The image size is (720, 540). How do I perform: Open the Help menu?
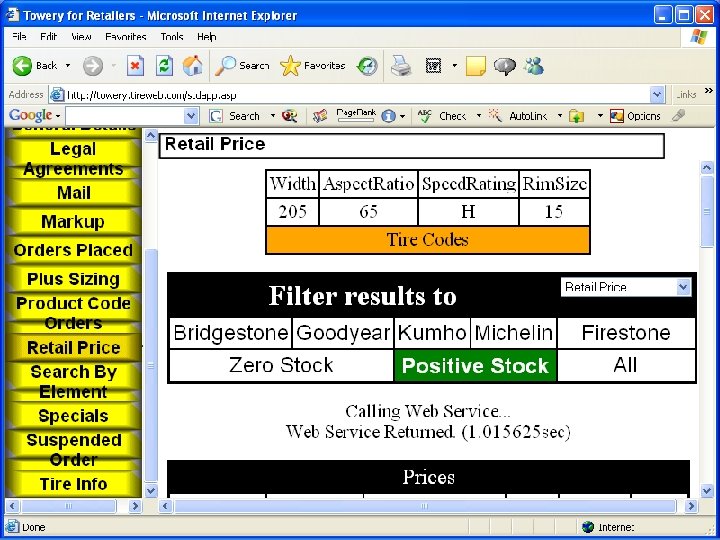pyautogui.click(x=207, y=37)
